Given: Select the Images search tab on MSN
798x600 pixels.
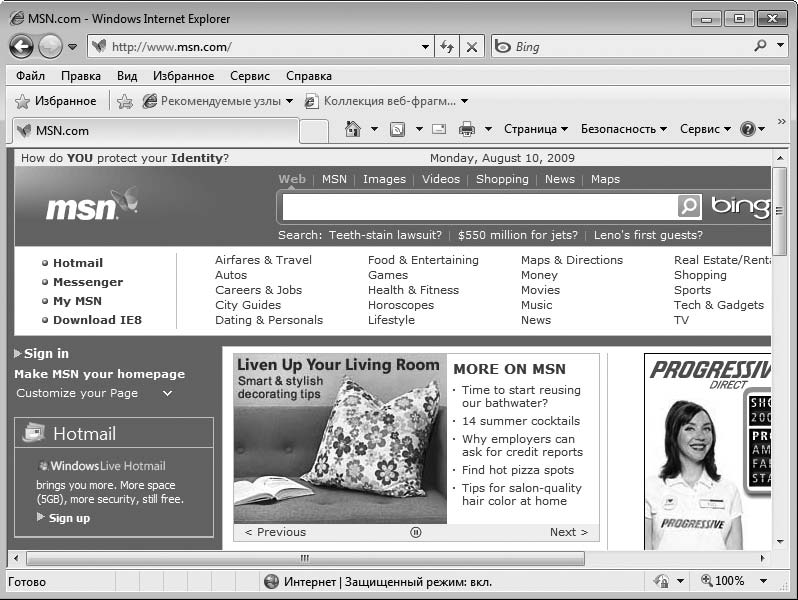Looking at the screenshot, I should [x=384, y=179].
